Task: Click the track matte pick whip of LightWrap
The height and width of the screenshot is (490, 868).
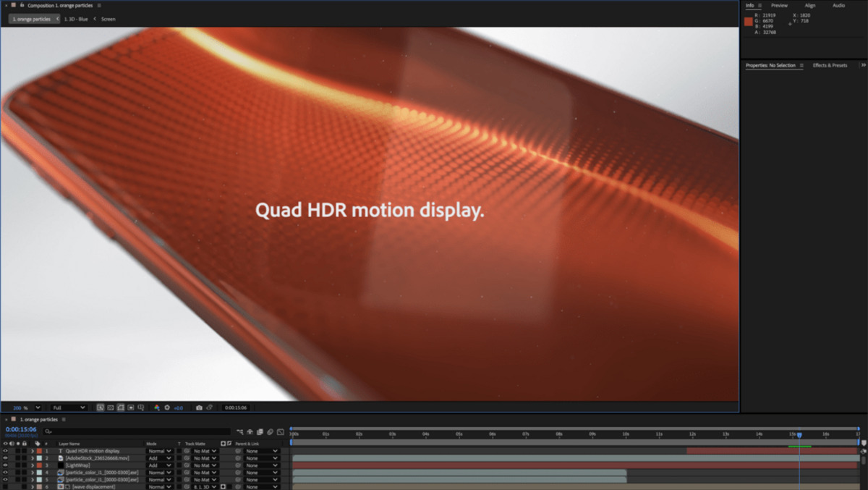Action: pyautogui.click(x=187, y=465)
